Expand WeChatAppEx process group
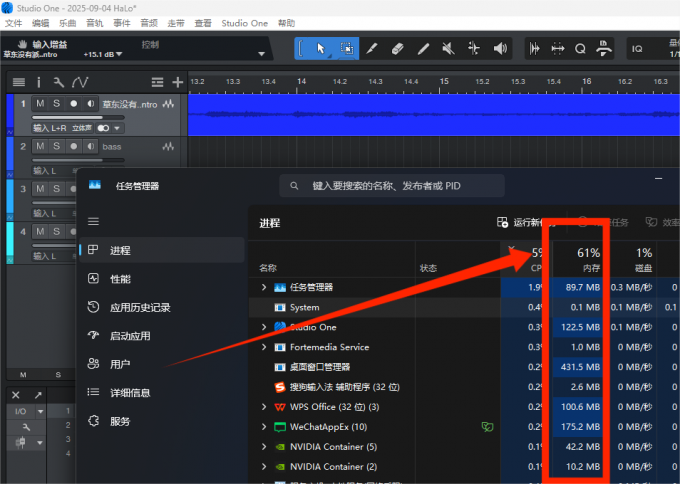The height and width of the screenshot is (484, 680). (x=264, y=427)
